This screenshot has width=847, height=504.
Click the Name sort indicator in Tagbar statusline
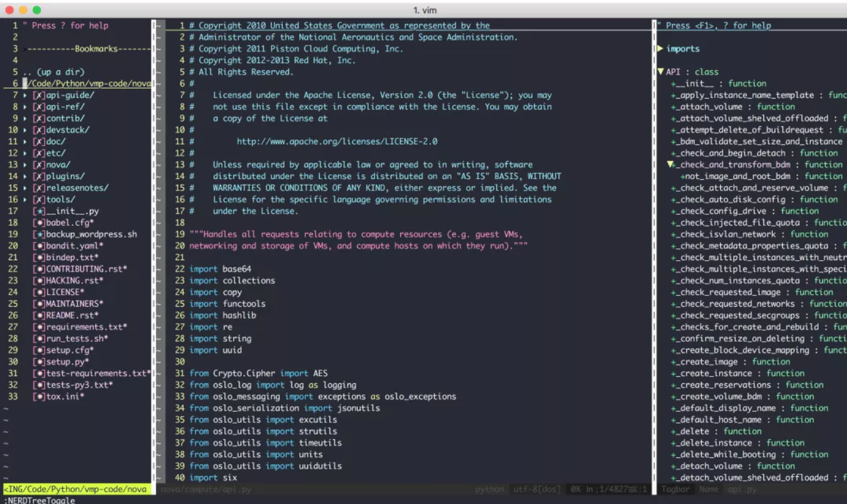[708, 490]
